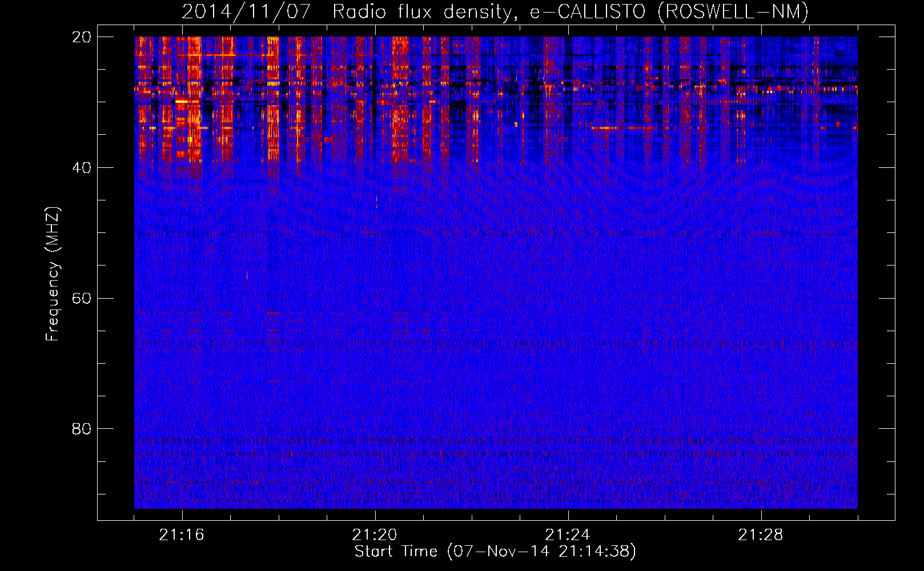The height and width of the screenshot is (571, 924).
Task: Click the Start Time axis caption
Action: point(495,552)
